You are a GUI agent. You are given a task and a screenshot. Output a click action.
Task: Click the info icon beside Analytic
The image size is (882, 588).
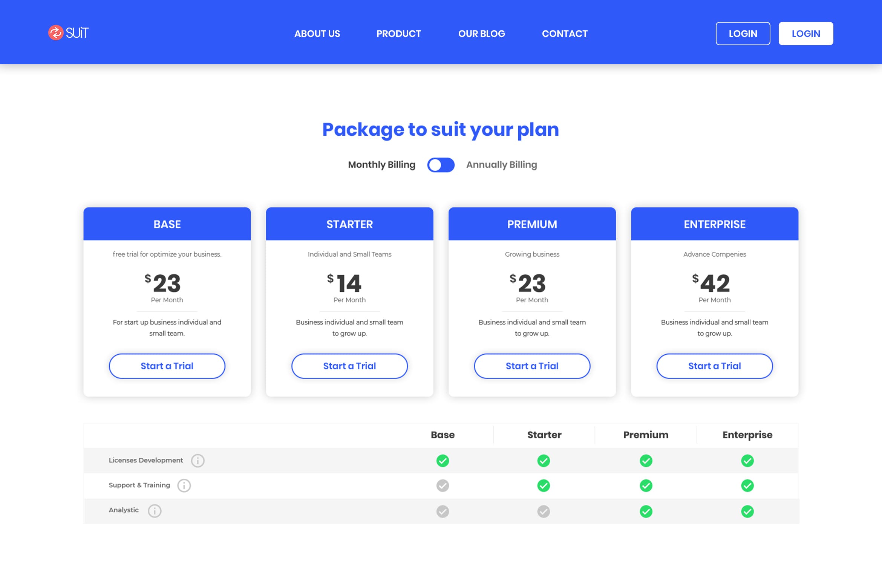[x=155, y=511]
